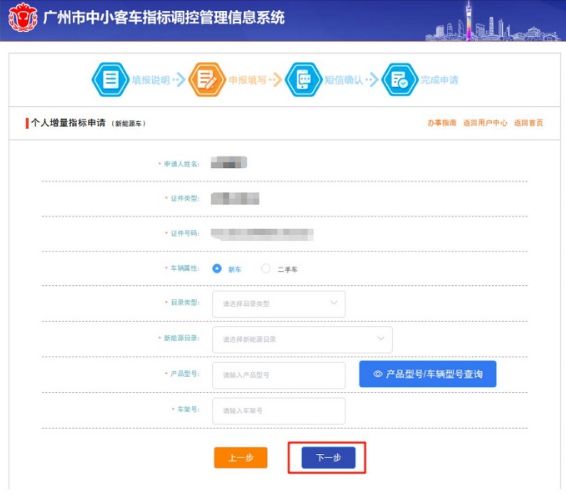Click the blue 下一步 button
The height and width of the screenshot is (499, 566).
(x=328, y=457)
